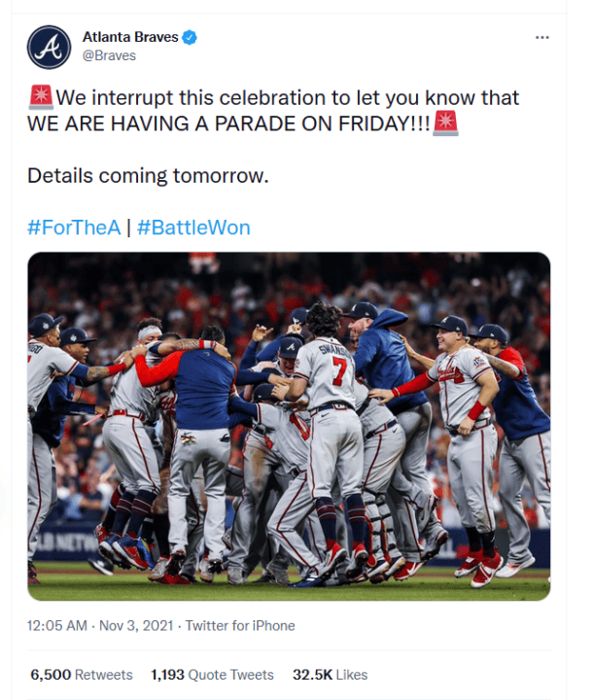View the 6,500 Retweets list

click(x=82, y=674)
